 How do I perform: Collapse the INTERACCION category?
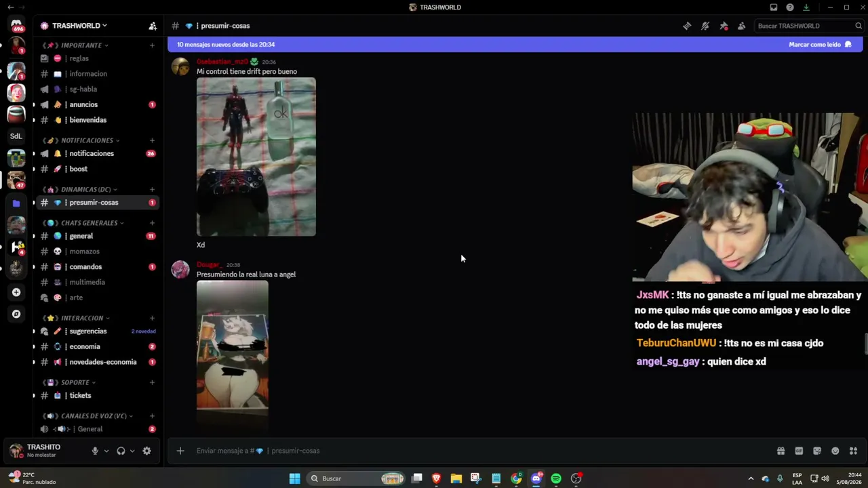tap(75, 318)
